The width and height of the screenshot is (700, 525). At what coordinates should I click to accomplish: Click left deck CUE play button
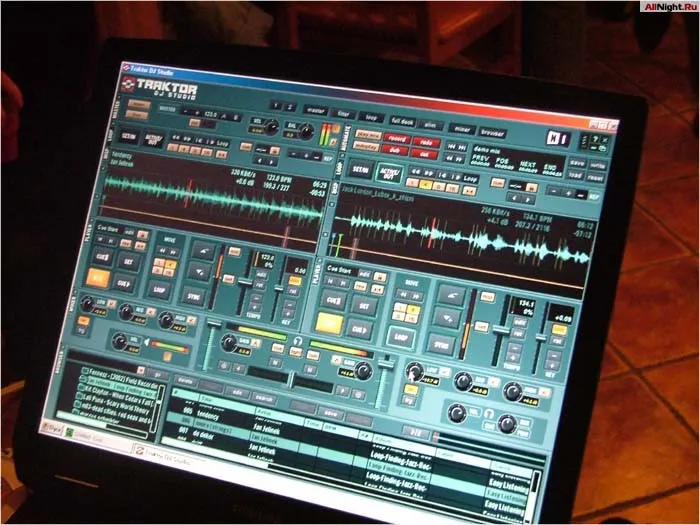pos(124,283)
